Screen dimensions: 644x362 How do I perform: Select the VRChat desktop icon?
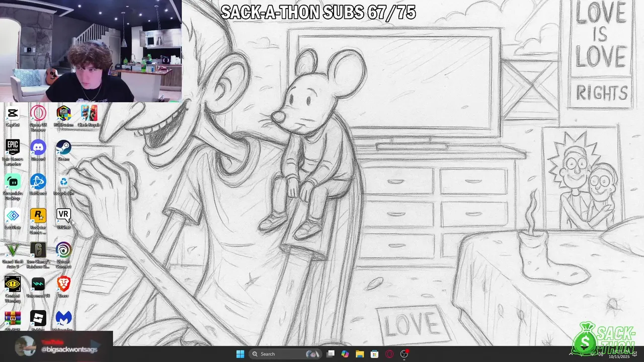pos(63,219)
